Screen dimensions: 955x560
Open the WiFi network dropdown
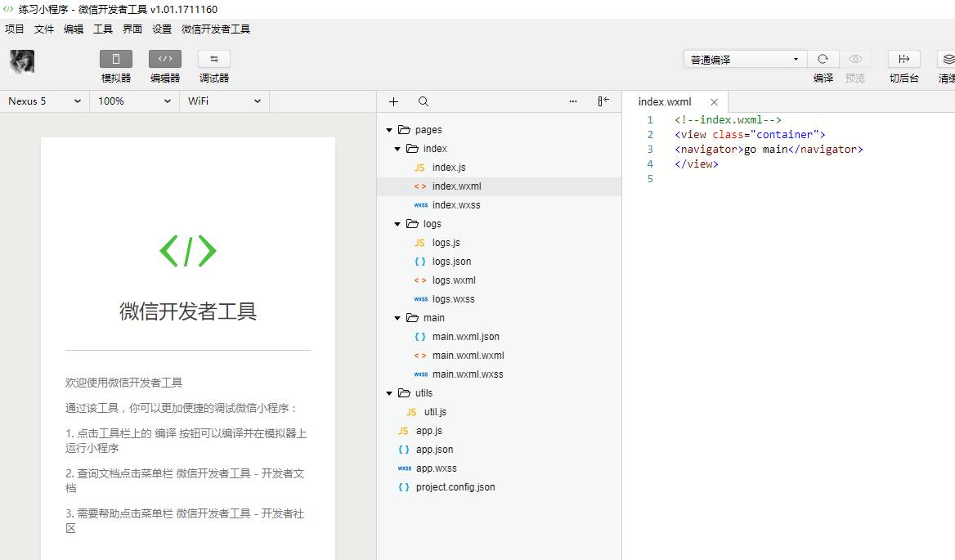[224, 101]
